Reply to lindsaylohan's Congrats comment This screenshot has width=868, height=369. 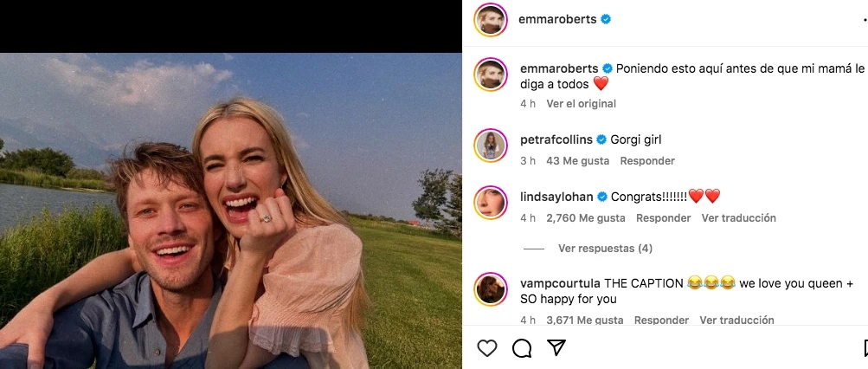click(663, 218)
